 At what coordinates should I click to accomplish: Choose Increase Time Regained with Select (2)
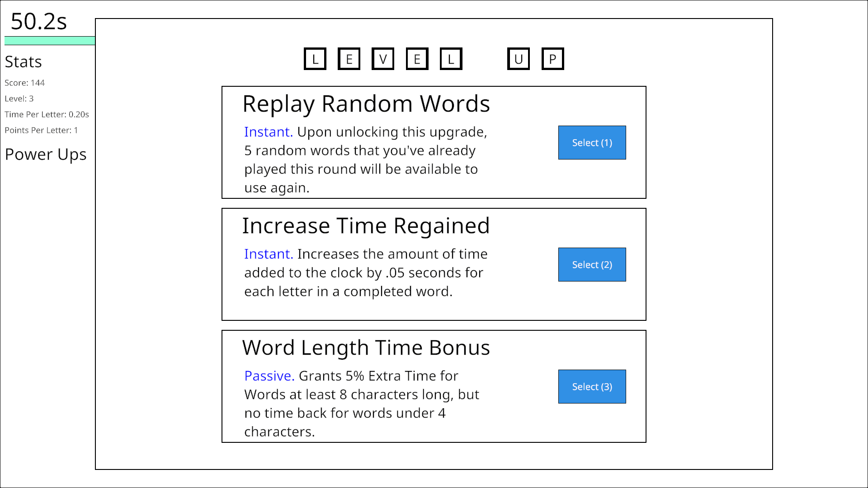pos(592,265)
